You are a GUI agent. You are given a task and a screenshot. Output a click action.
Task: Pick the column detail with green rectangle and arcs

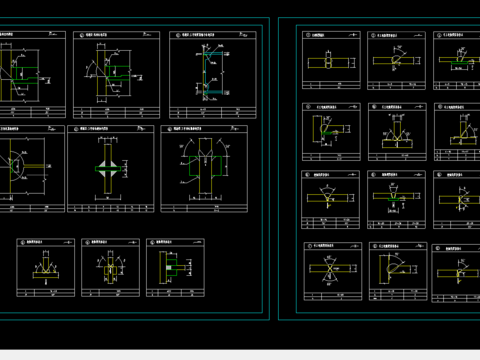point(204,169)
